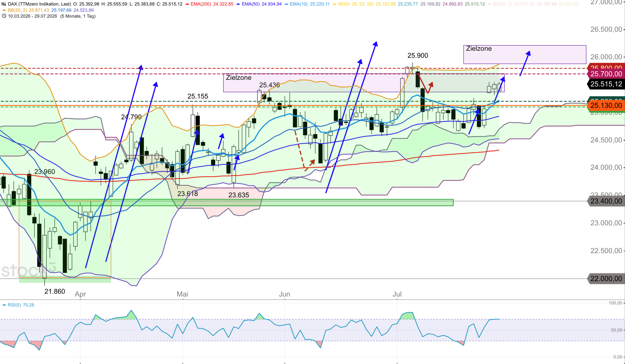Screen dimensions: 625x364
Task: Select the Jun month label on time axis
Action: (284, 294)
